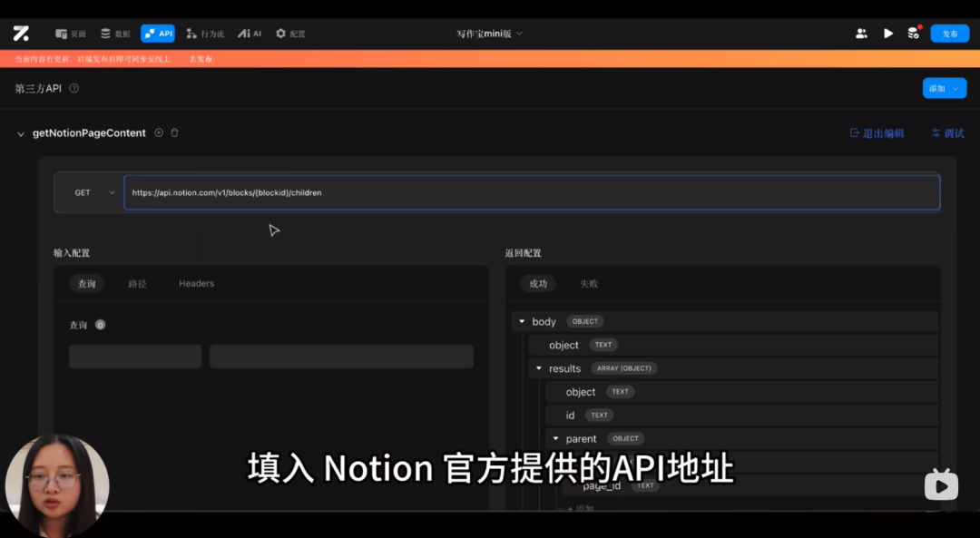The image size is (980, 538).
Task: Select the 路径 path tab
Action: point(138,284)
